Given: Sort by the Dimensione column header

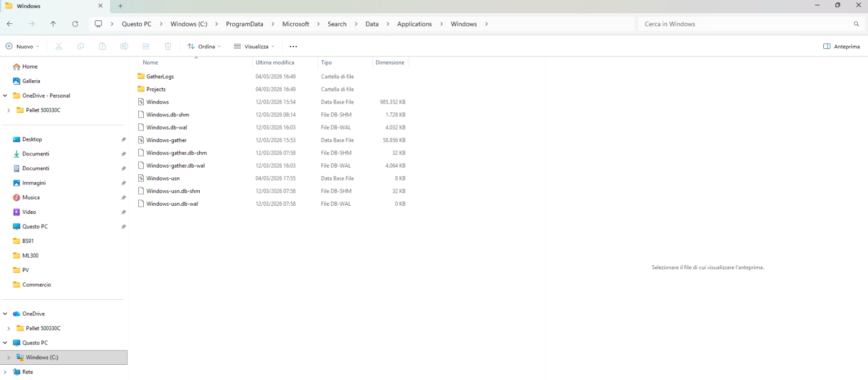Looking at the screenshot, I should pyautogui.click(x=390, y=62).
